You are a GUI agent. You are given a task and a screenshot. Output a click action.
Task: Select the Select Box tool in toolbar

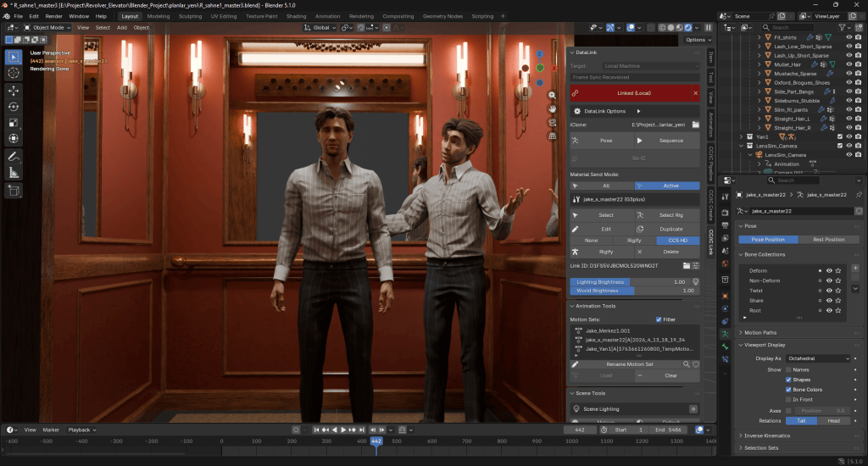coord(14,57)
